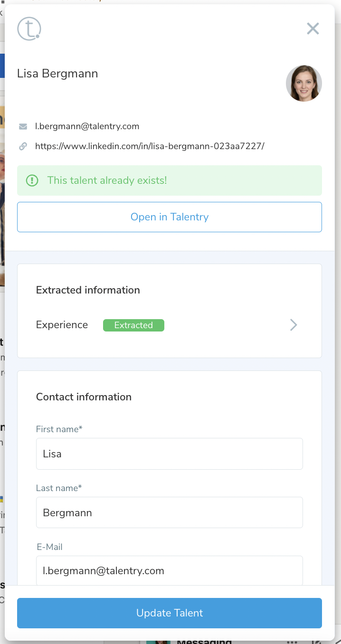Open the lisa-bergmann LinkedIn profile URL
The width and height of the screenshot is (341, 644).
click(x=150, y=146)
